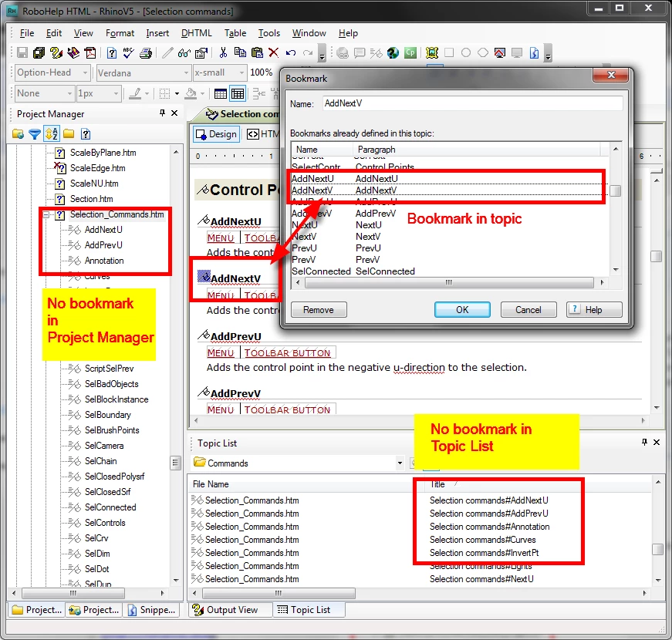
Task: Open the File menu
Action: (x=26, y=33)
